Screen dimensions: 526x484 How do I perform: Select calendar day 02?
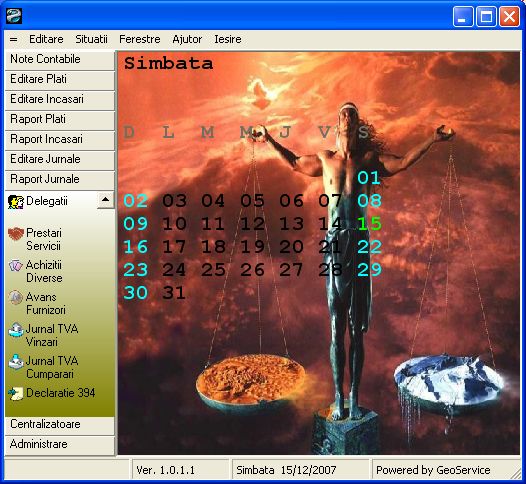coord(136,201)
